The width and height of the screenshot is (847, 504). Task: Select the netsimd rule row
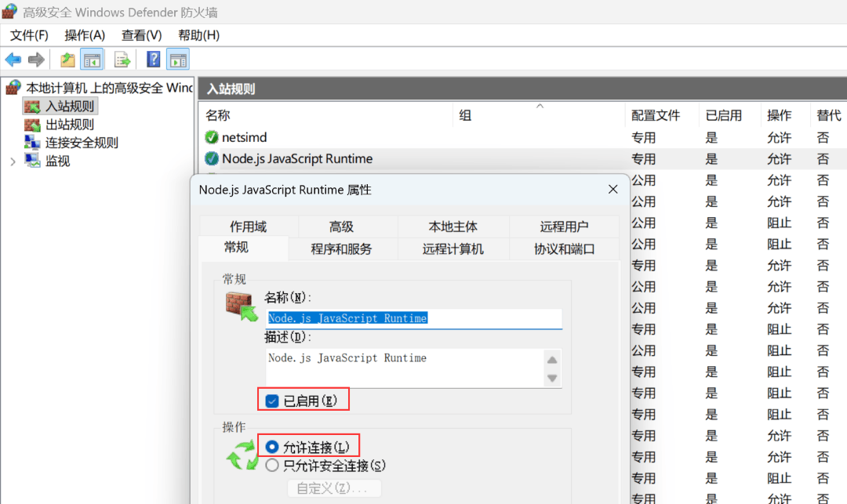tap(523, 137)
